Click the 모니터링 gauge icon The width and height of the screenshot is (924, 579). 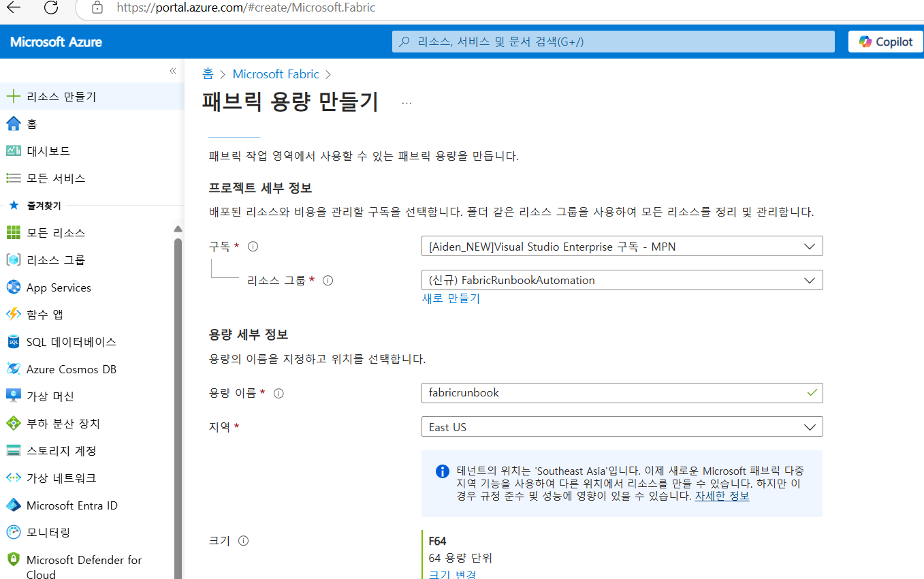(13, 532)
